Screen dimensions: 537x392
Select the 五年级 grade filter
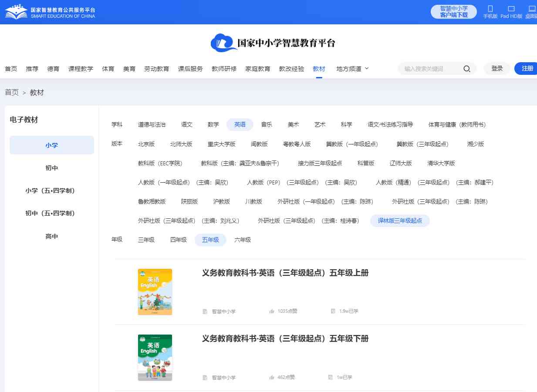pos(210,240)
